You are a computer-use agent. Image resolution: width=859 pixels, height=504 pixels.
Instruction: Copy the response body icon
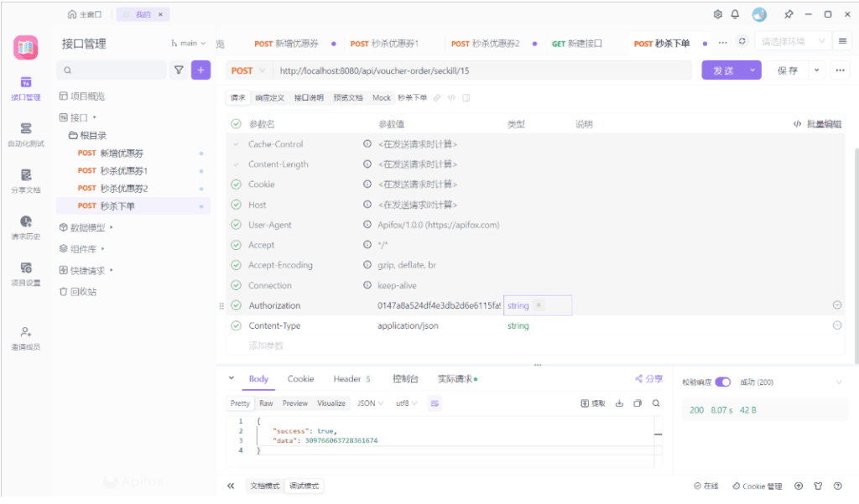638,403
